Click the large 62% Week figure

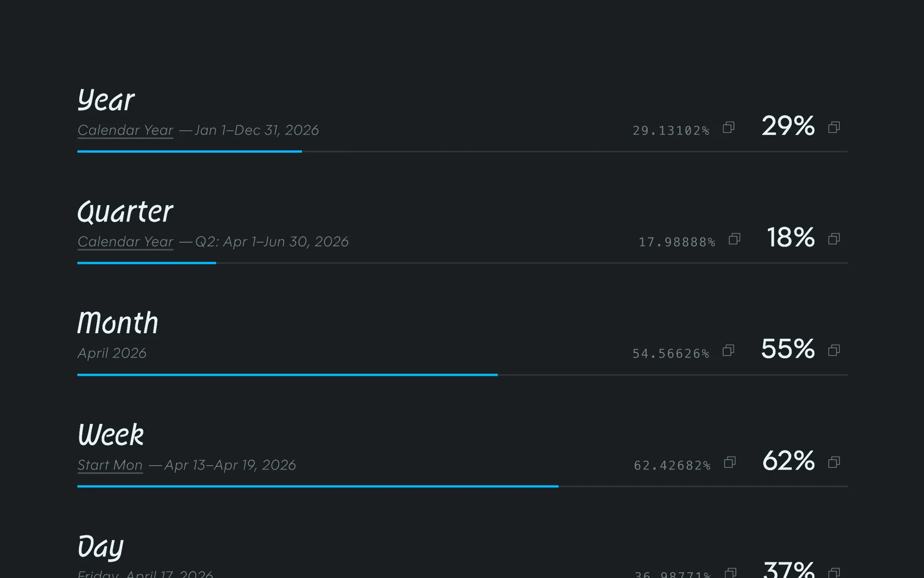click(x=788, y=460)
